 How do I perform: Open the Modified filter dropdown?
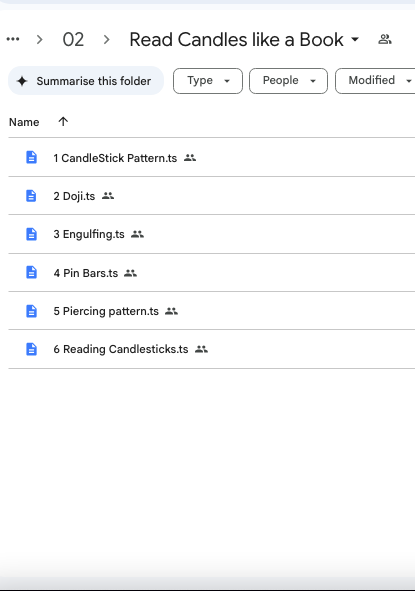(375, 81)
